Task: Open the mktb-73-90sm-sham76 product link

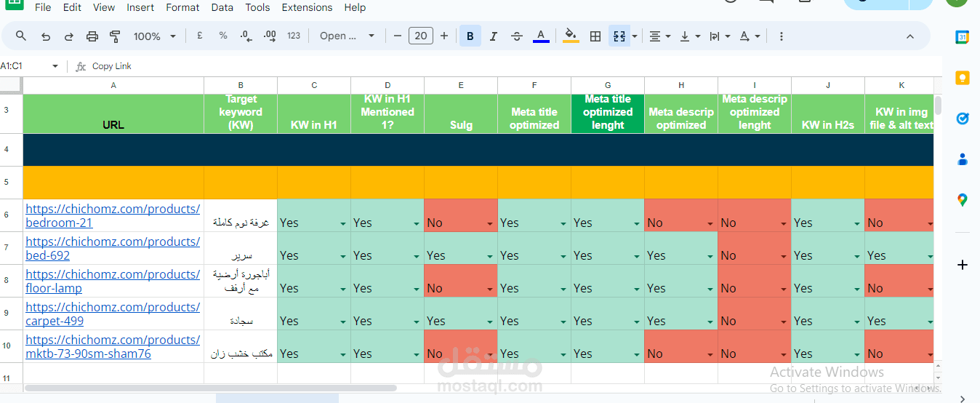Action: click(113, 346)
